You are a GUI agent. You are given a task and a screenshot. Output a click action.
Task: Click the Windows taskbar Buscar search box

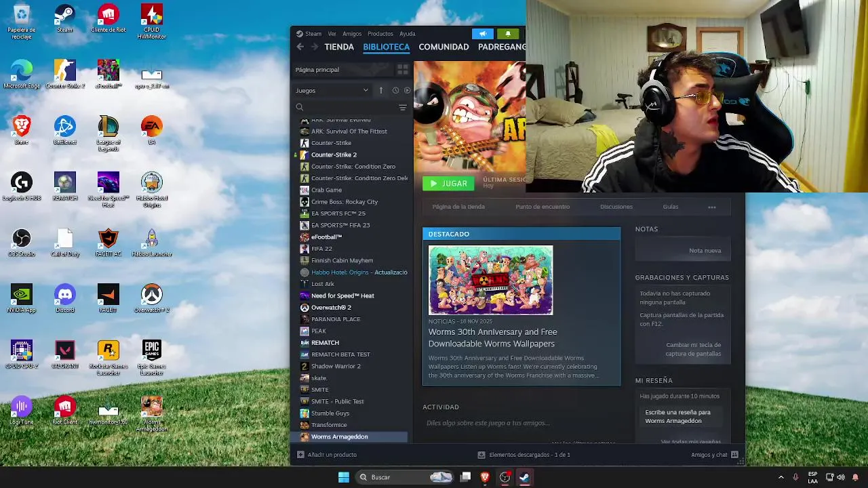pyautogui.click(x=405, y=477)
